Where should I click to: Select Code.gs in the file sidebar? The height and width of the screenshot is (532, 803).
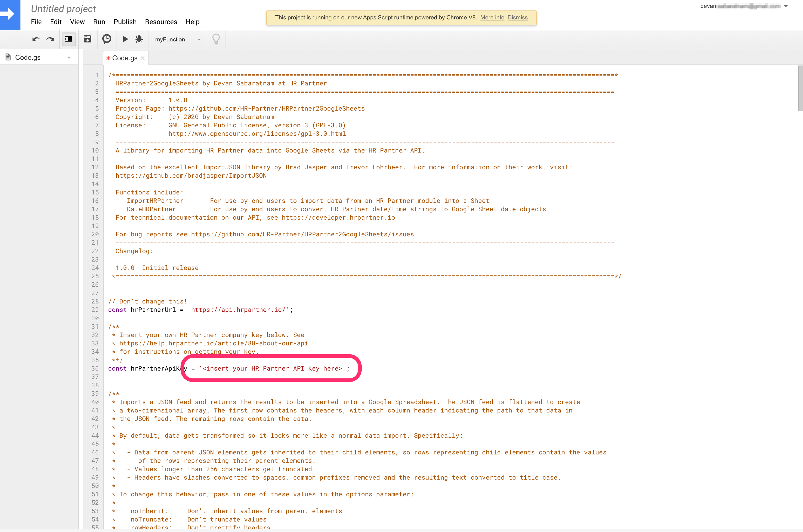pos(28,57)
